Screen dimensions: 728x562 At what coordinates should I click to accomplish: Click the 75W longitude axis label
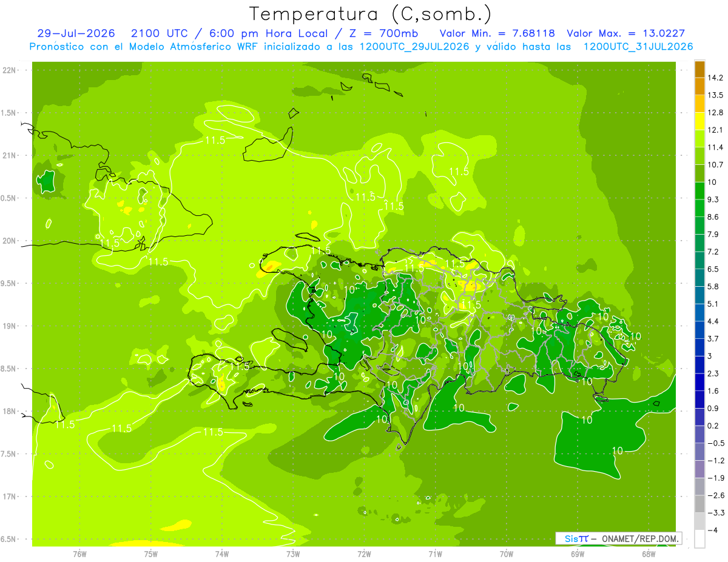(x=151, y=554)
